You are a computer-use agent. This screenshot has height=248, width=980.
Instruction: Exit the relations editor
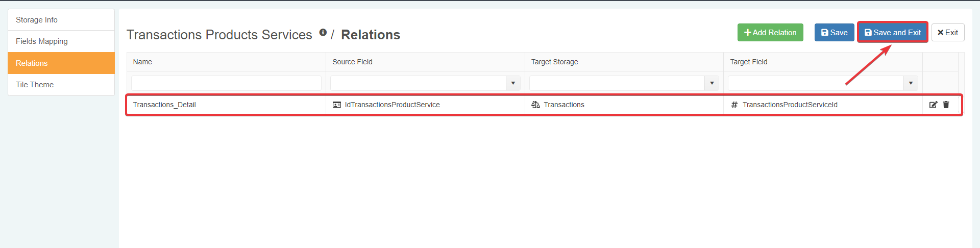click(x=947, y=33)
